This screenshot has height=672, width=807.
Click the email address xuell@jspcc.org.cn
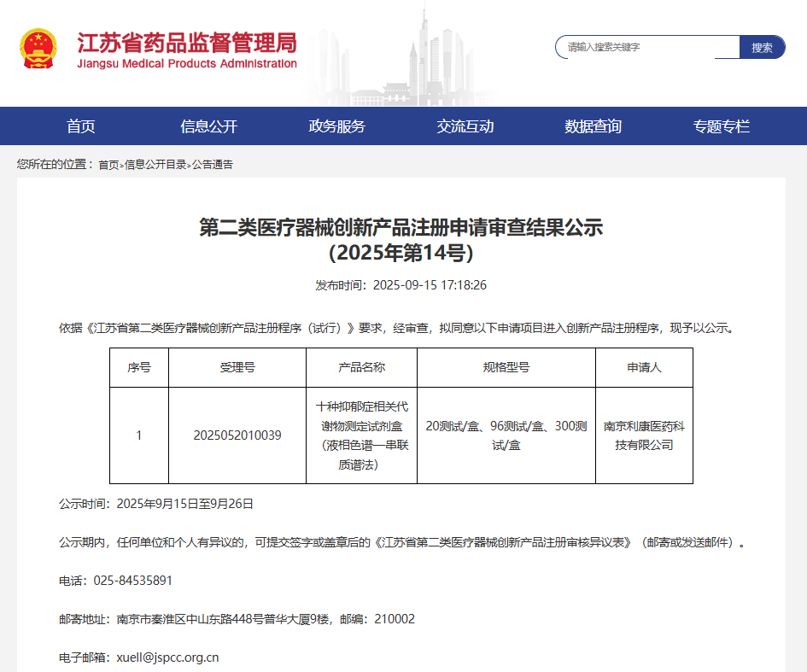pos(167,657)
